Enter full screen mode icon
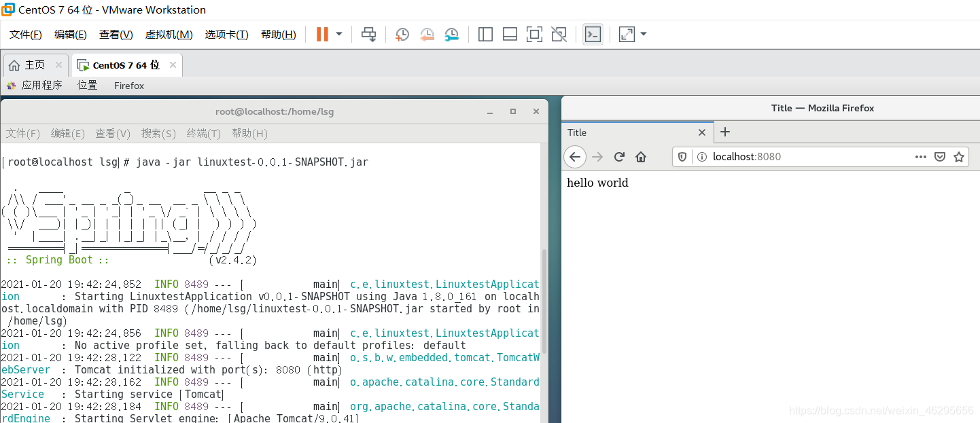 click(534, 34)
